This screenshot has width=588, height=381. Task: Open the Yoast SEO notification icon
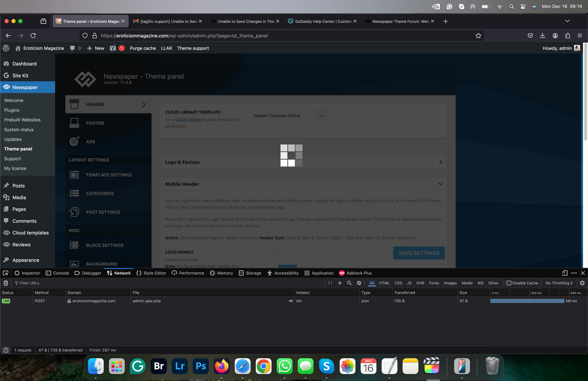point(113,48)
